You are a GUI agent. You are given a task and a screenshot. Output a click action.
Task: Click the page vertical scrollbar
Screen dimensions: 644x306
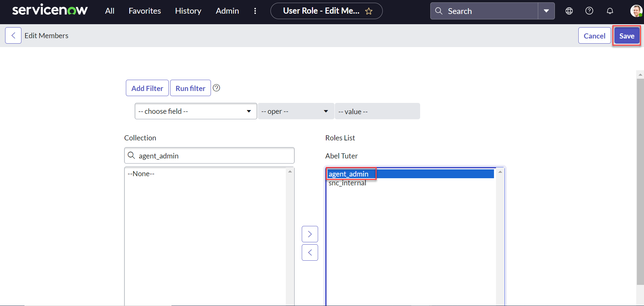click(x=640, y=181)
